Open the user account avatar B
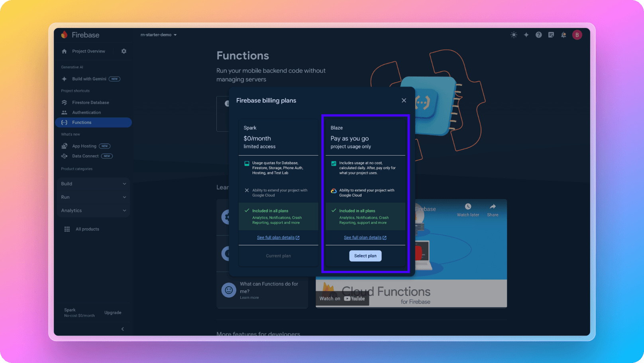 coord(577,35)
